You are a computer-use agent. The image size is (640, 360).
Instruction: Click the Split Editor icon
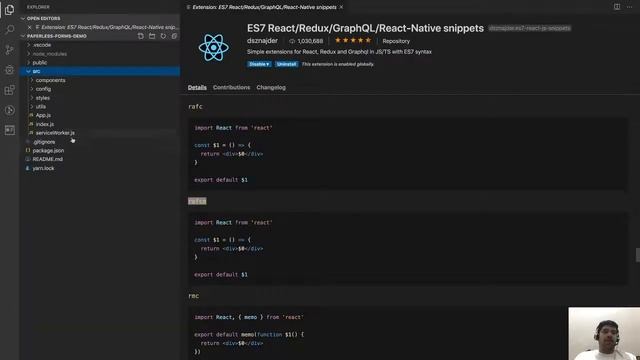(617, 7)
